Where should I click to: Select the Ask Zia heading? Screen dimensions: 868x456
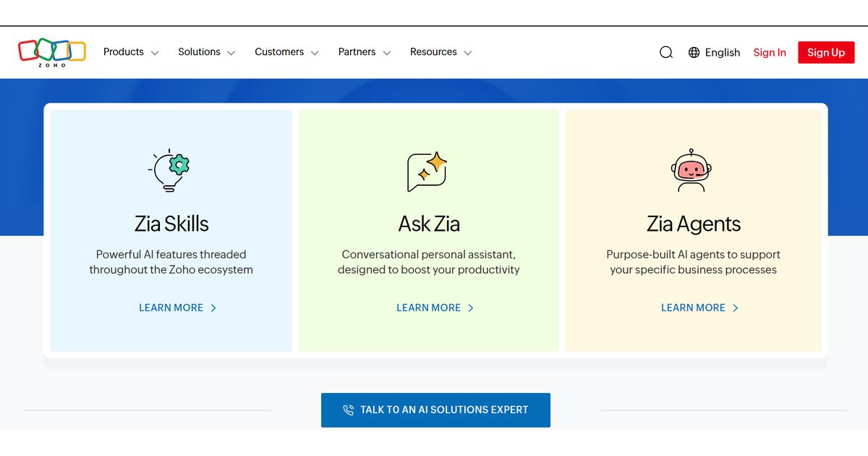click(429, 224)
